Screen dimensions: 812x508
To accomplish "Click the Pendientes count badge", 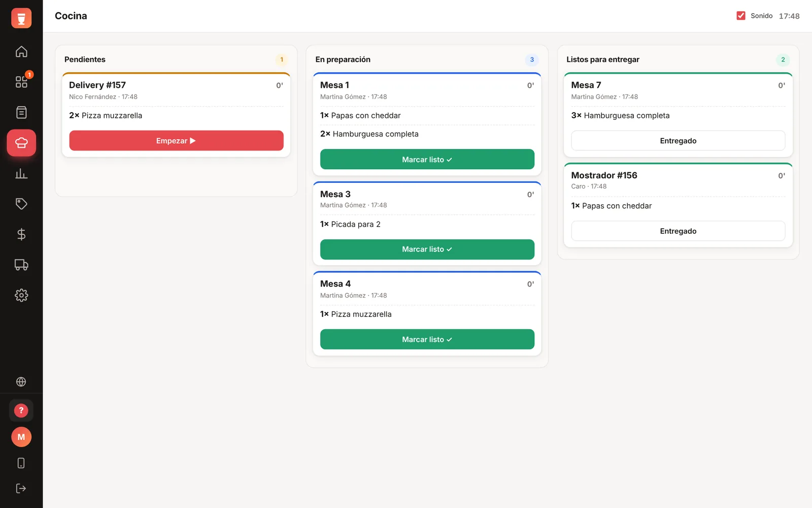I will [282, 59].
